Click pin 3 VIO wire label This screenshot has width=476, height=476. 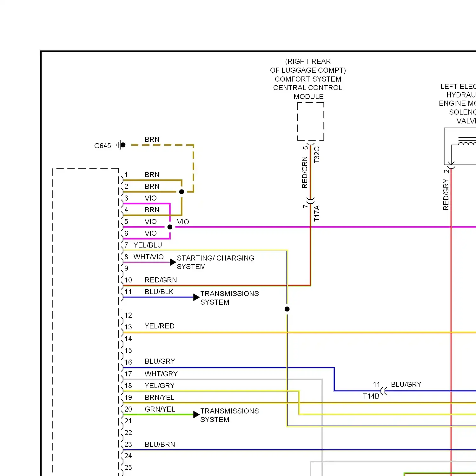click(151, 198)
